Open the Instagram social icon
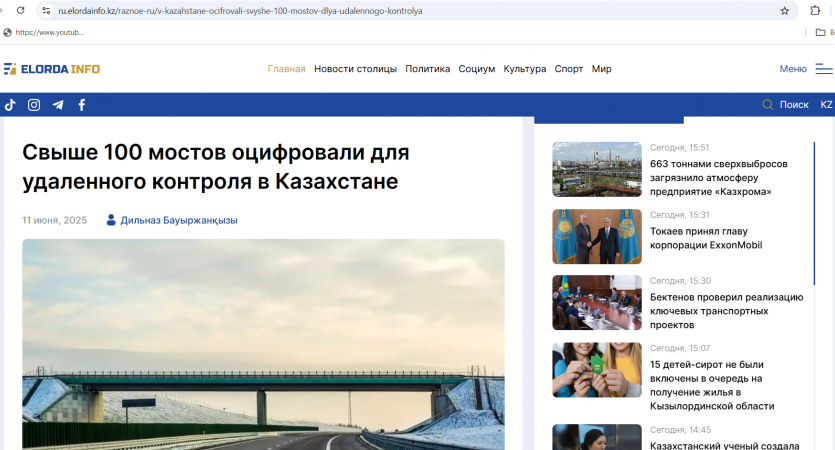 [x=34, y=105]
